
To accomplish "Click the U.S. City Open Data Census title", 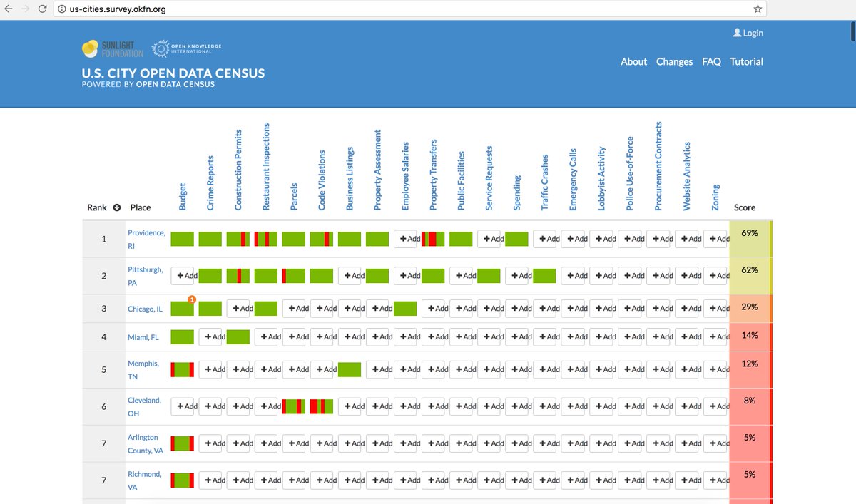I will (x=173, y=73).
